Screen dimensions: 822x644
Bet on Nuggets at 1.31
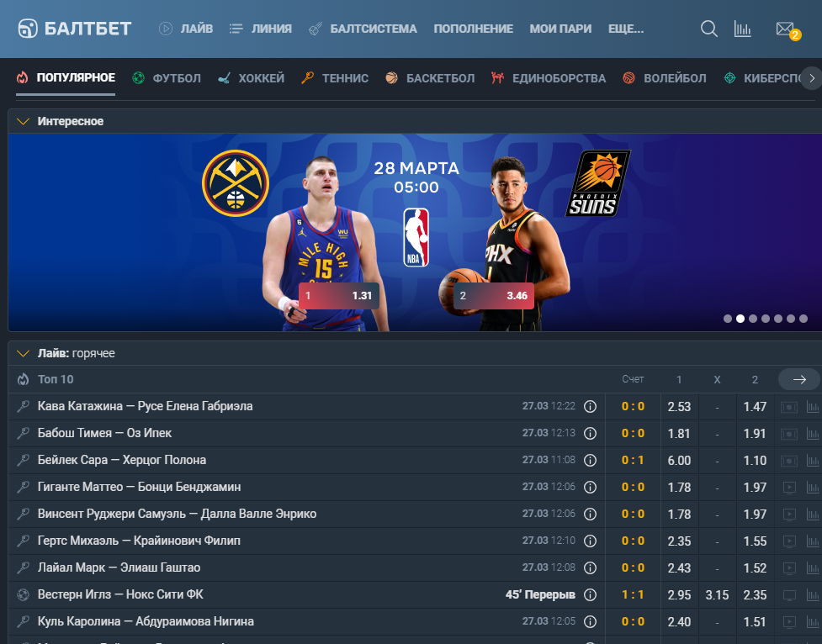[x=339, y=296]
